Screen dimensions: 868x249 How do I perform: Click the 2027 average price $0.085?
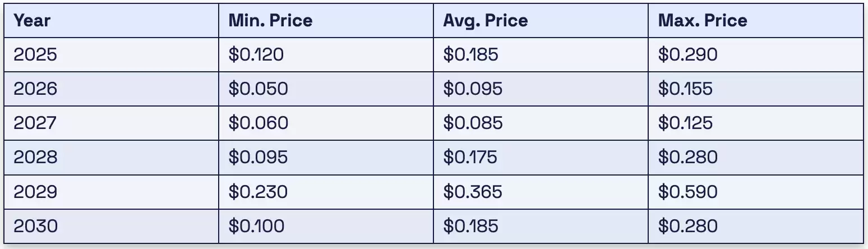click(473, 123)
